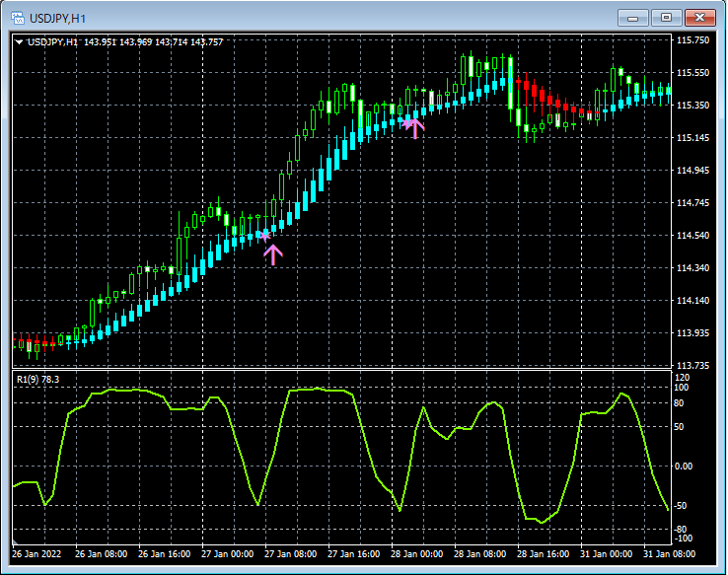Click the 120 level on indicator scale
Screen dimensions: 728x575
[x=683, y=378]
